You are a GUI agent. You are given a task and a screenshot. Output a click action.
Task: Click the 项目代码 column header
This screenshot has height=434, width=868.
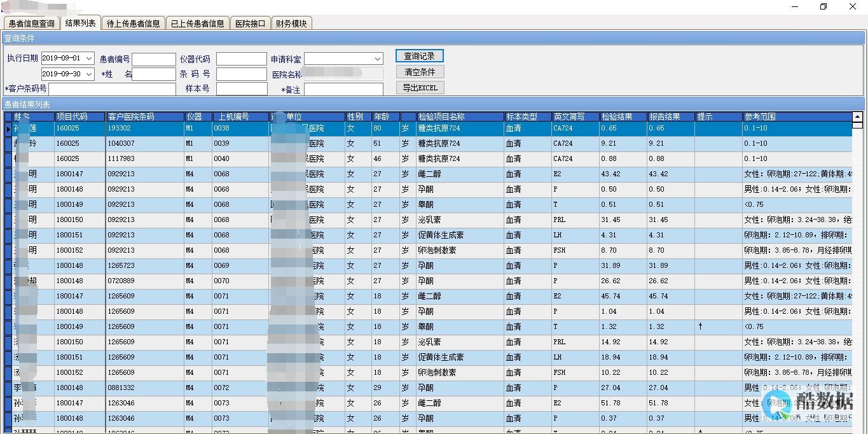(79, 116)
